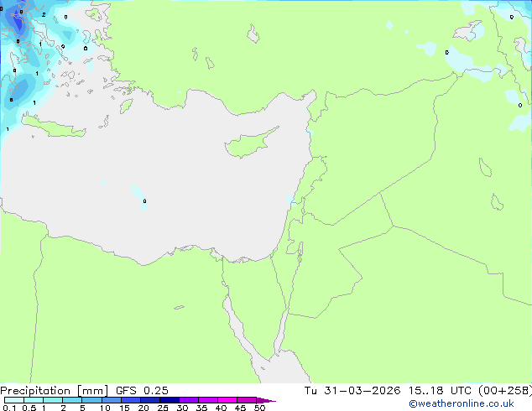Click the island of Crete on map
Screen dimensions: 532x411
(55, 127)
